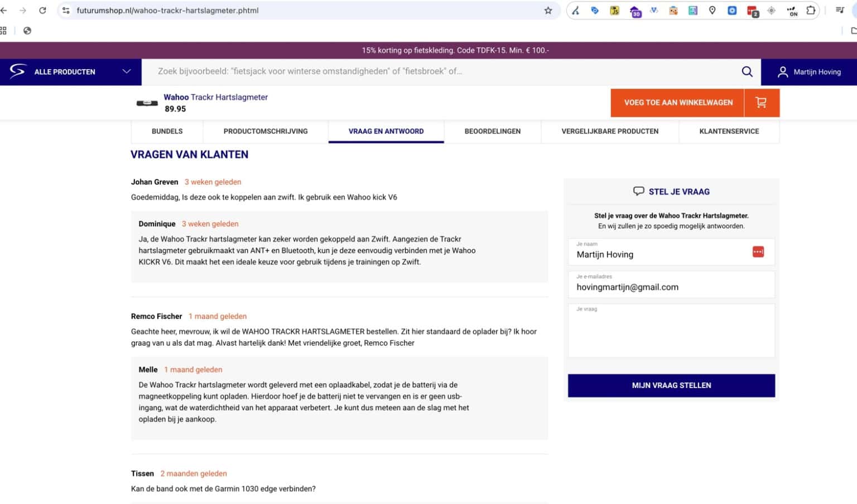Go to the Klantenservice tab
Viewport: 857px width, 504px height.
click(729, 131)
